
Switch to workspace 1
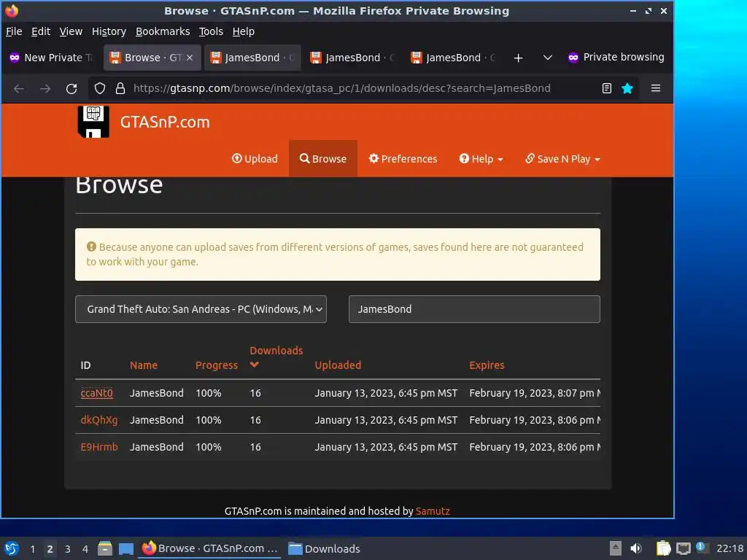[32, 549]
